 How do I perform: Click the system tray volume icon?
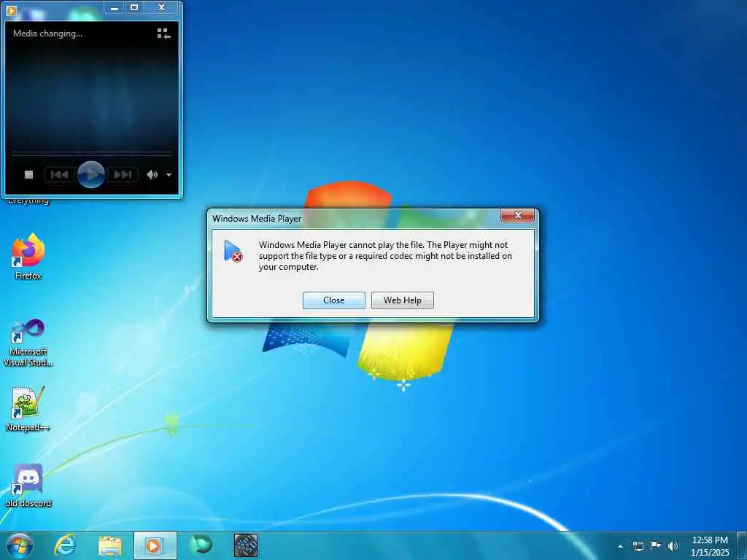(x=673, y=546)
